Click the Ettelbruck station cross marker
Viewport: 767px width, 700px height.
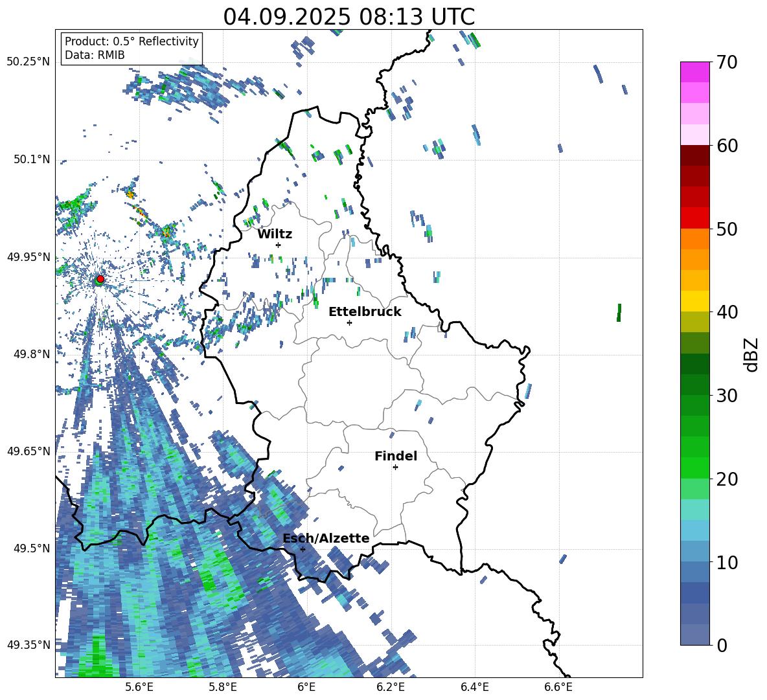349,322
